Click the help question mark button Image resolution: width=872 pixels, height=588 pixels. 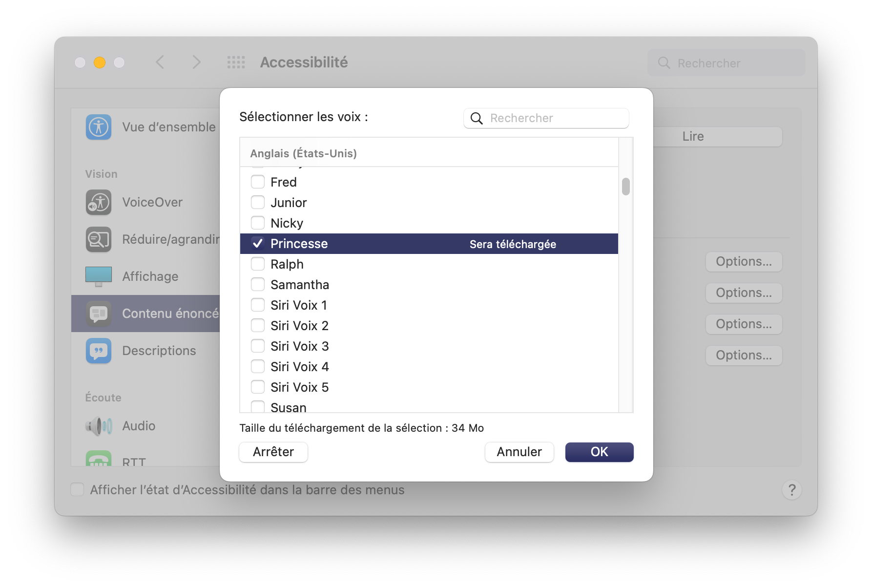792,490
